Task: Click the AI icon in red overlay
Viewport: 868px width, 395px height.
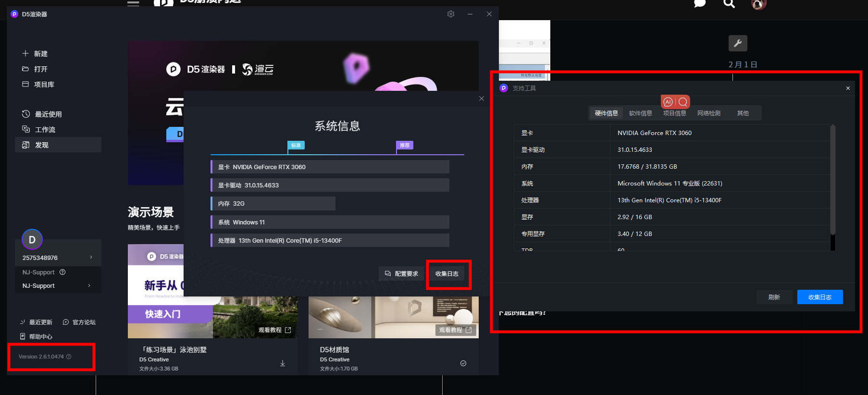Action: [x=668, y=102]
